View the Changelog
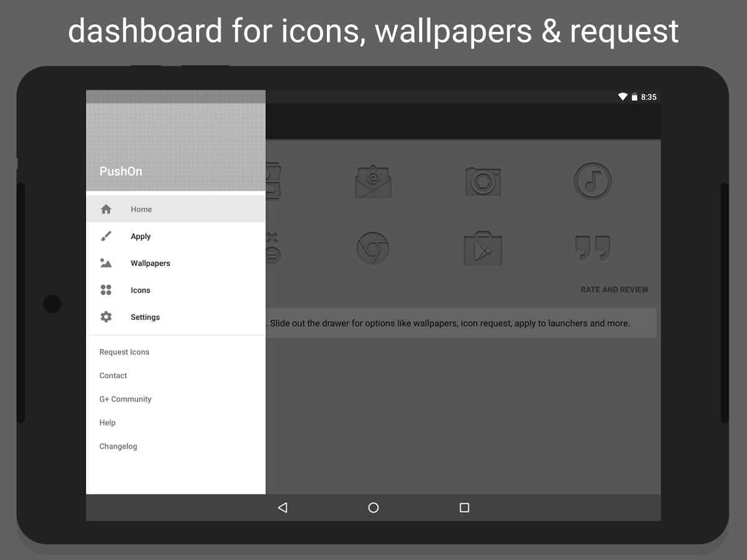The width and height of the screenshot is (747, 560). 118,447
